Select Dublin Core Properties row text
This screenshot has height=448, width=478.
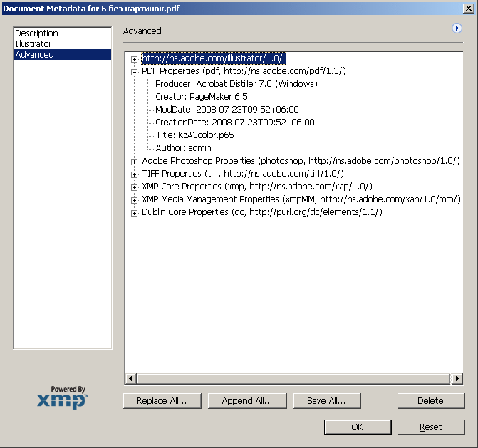coord(262,212)
